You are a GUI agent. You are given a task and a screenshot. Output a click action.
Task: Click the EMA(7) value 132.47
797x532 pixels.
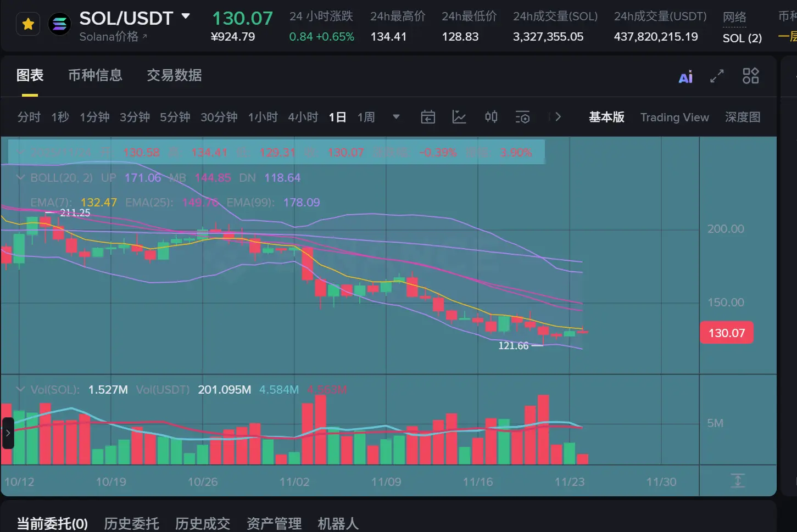[99, 203]
